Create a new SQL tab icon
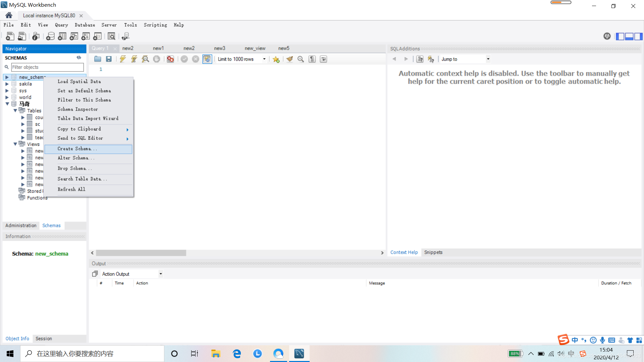The height and width of the screenshot is (362, 644). click(x=10, y=36)
